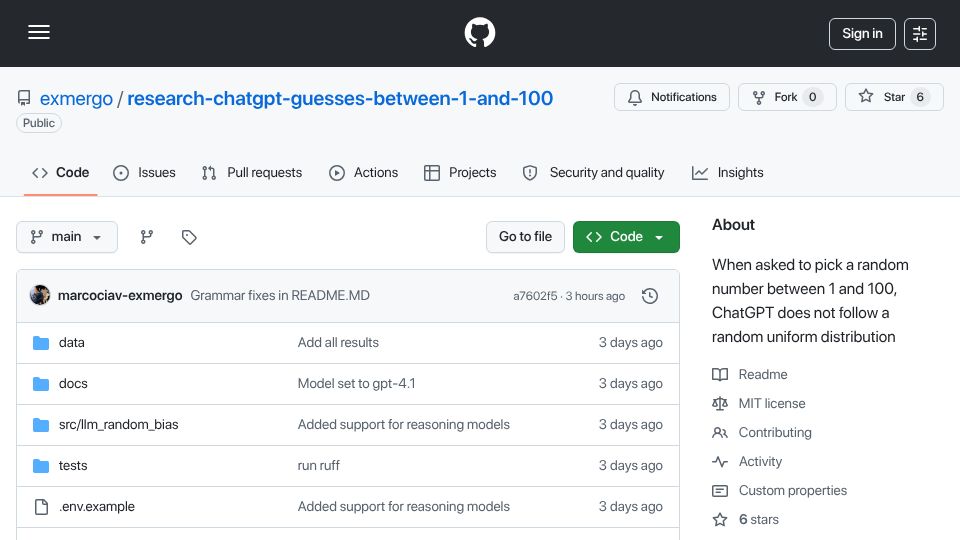Click the .env.example file icon
The height and width of the screenshot is (540, 960).
click(41, 507)
